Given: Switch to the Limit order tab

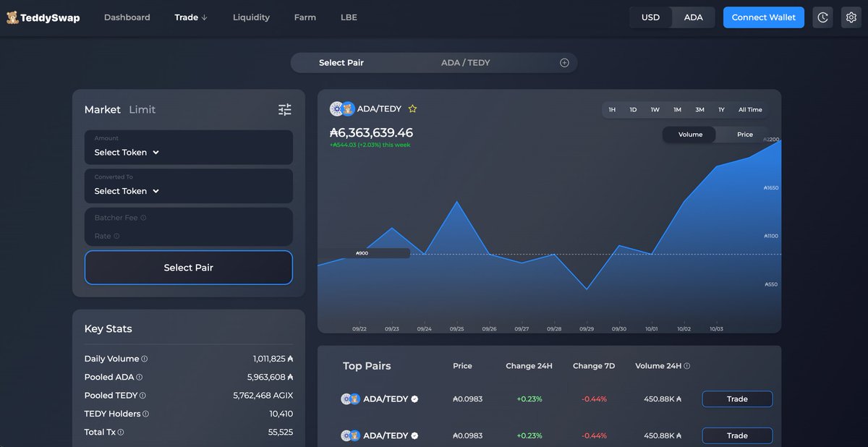Looking at the screenshot, I should coord(142,110).
